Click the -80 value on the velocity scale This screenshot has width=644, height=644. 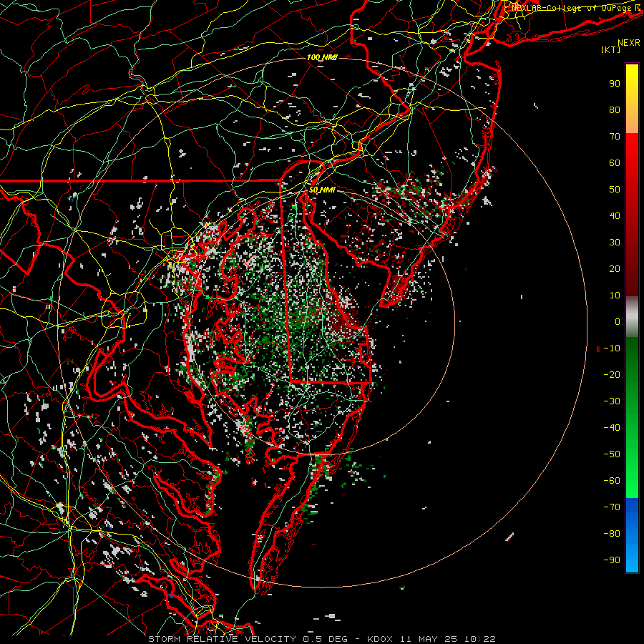612,534
